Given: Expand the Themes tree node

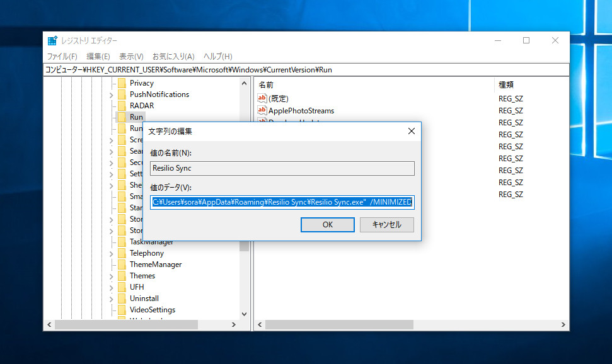Looking at the screenshot, I should (111, 276).
